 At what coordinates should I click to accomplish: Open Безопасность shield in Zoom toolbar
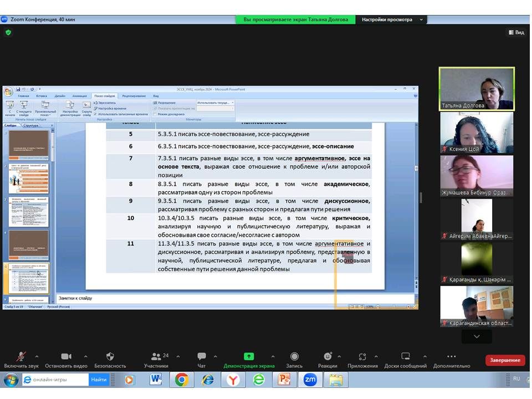click(110, 356)
